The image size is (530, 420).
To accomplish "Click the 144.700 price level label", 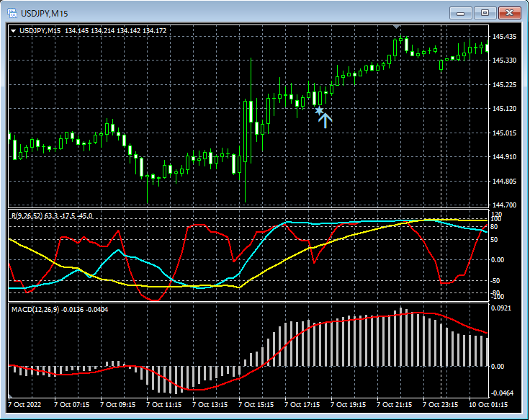I will tap(503, 205).
